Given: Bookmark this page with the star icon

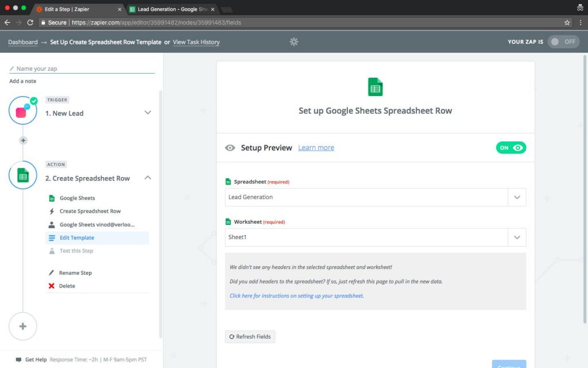Looking at the screenshot, I should click(x=567, y=22).
